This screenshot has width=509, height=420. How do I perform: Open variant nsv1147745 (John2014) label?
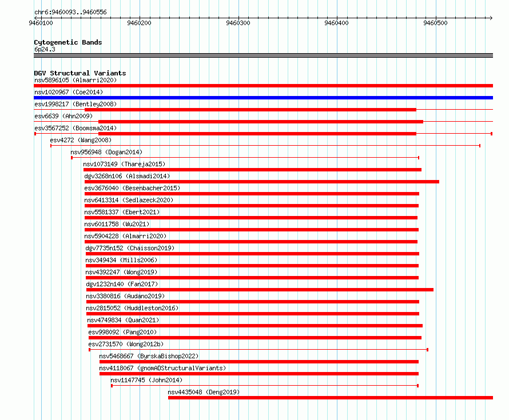coord(146,380)
